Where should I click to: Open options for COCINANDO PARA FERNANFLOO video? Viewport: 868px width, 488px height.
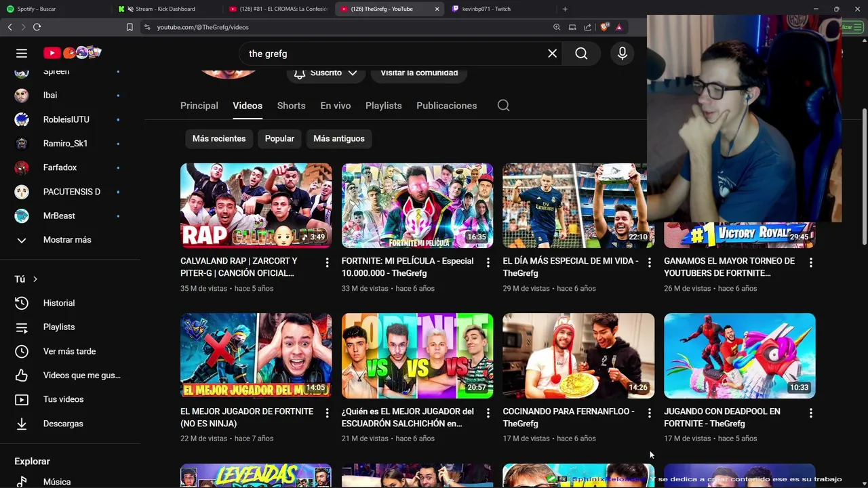649,413
